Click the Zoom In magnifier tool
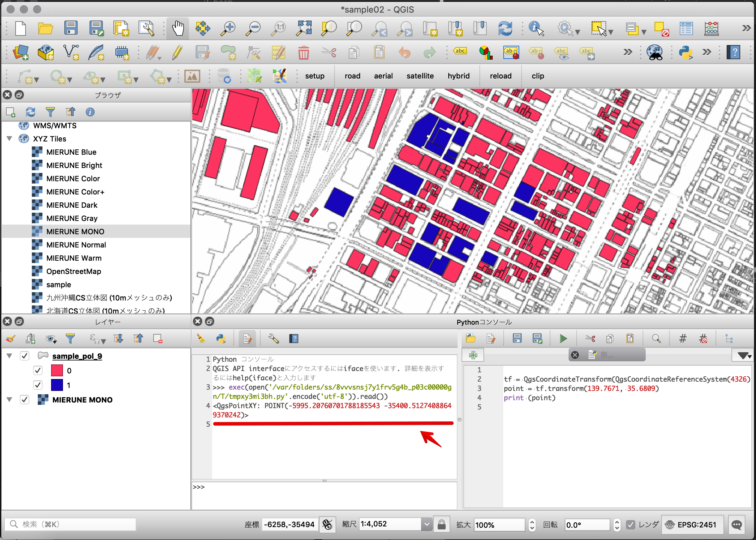The height and width of the screenshot is (540, 756). click(228, 28)
